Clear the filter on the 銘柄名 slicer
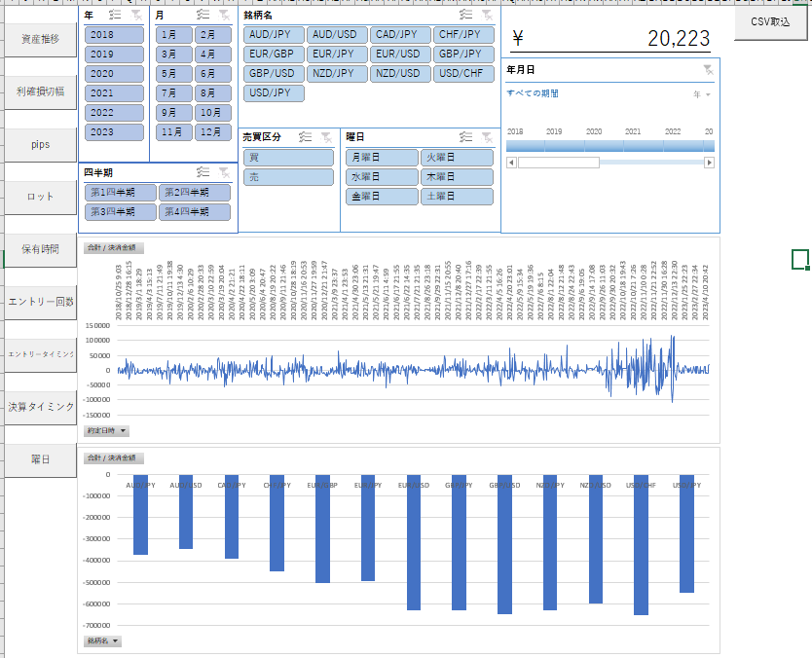 coord(487,15)
